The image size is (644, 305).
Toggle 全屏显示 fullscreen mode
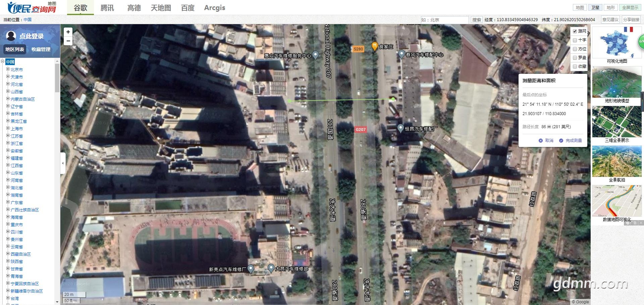tap(630, 8)
